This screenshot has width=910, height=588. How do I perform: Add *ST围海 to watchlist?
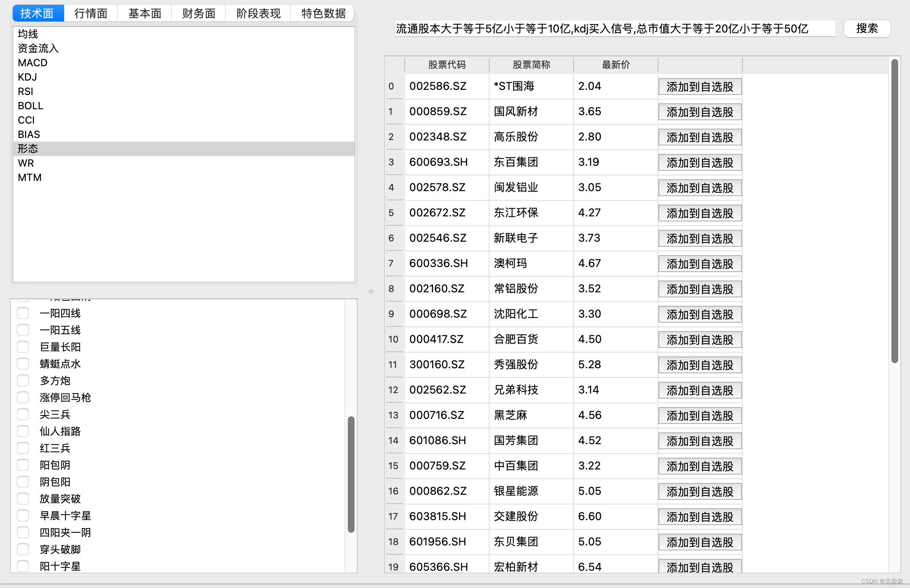700,87
